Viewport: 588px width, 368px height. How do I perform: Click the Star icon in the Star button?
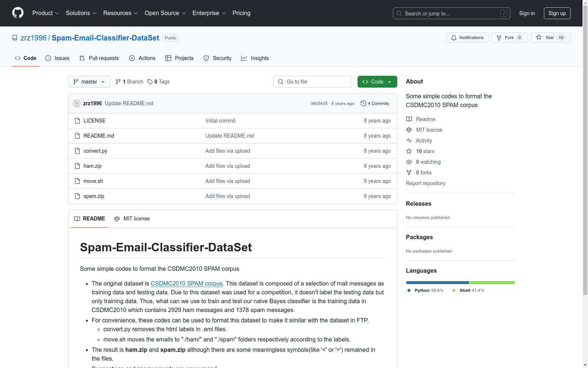tap(539, 37)
